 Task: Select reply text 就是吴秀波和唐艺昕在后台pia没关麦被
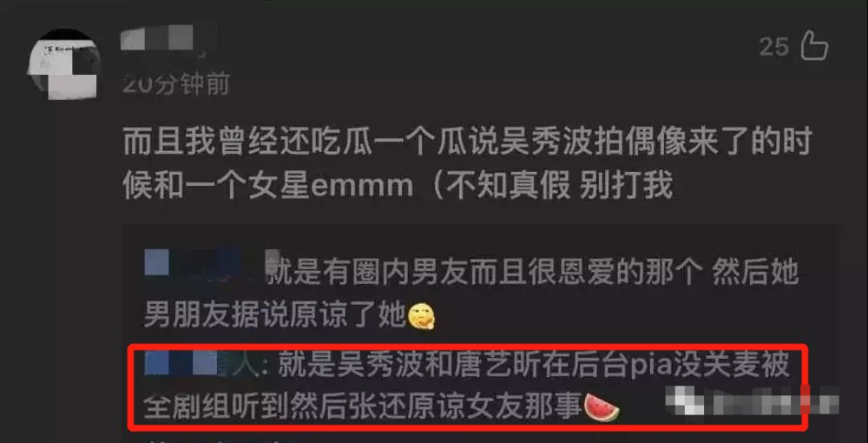click(x=535, y=366)
